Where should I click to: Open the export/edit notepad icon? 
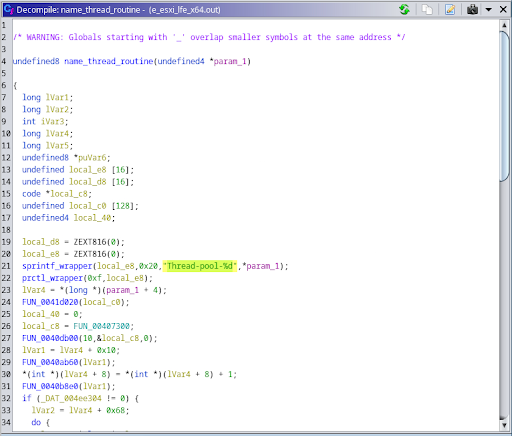(450, 9)
